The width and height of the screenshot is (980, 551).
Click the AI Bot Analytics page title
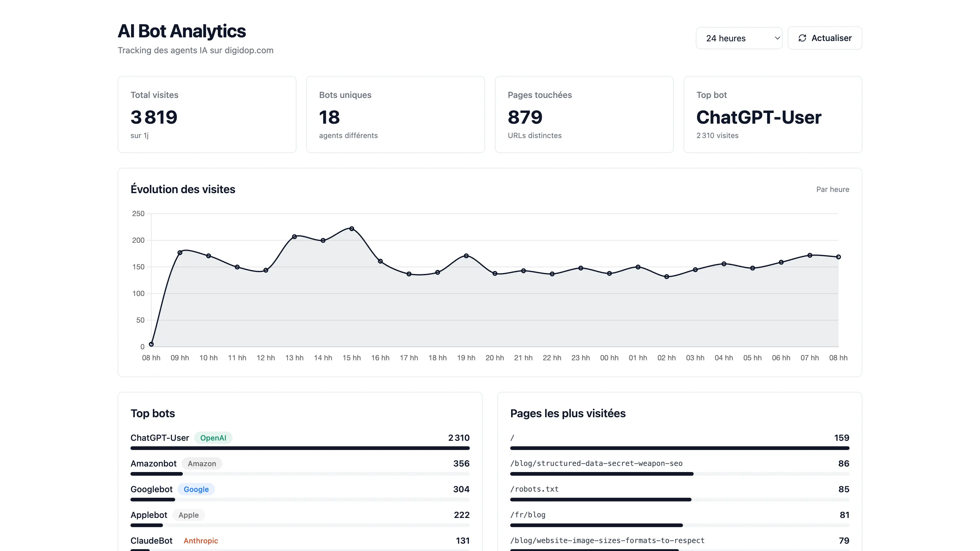coord(182,31)
